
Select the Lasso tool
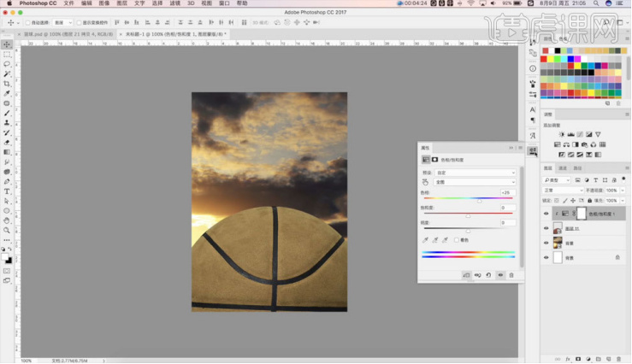point(7,64)
